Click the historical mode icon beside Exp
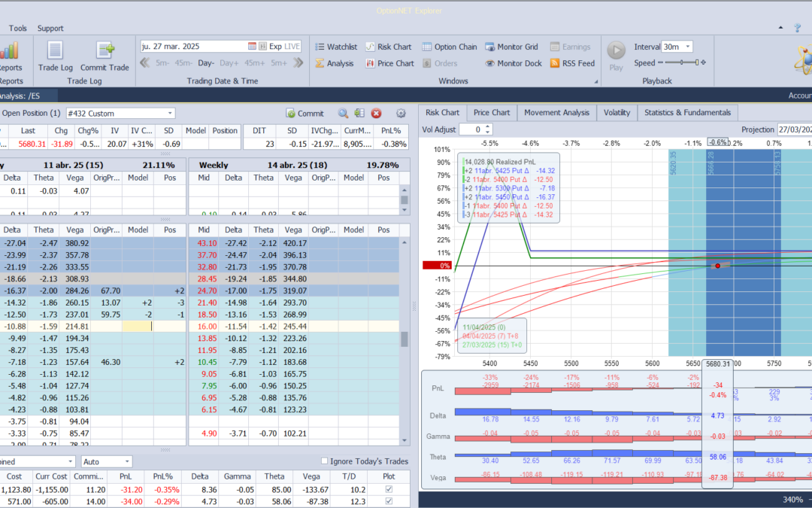 [262, 46]
